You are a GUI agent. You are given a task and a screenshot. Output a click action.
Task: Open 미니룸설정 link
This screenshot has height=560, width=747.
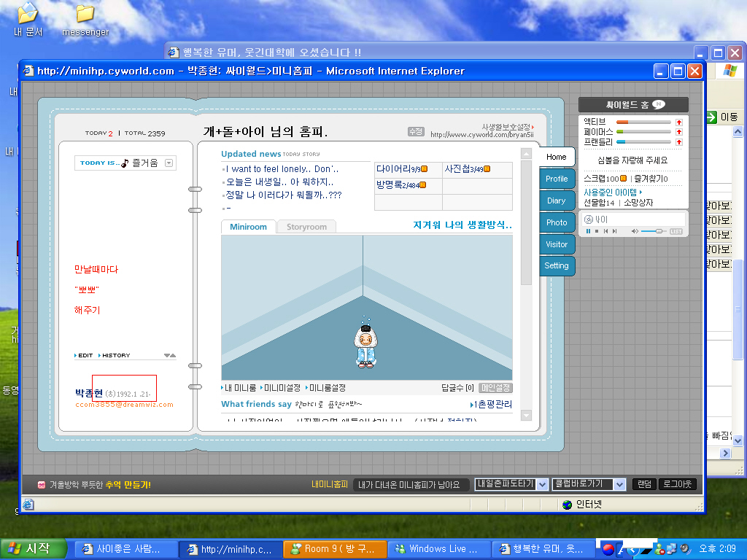tap(325, 388)
